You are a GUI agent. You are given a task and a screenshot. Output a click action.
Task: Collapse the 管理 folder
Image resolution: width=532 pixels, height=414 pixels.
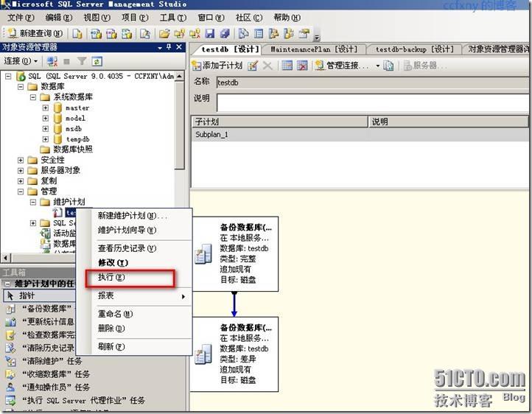point(21,192)
